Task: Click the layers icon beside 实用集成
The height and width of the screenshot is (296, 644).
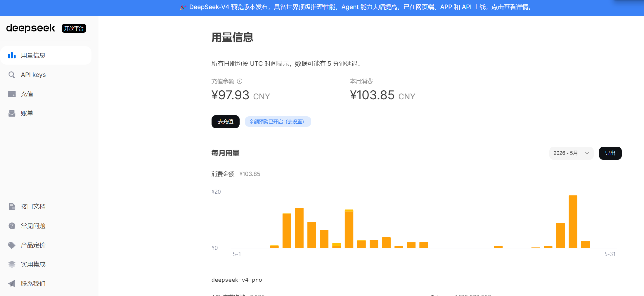Action: coord(12,264)
